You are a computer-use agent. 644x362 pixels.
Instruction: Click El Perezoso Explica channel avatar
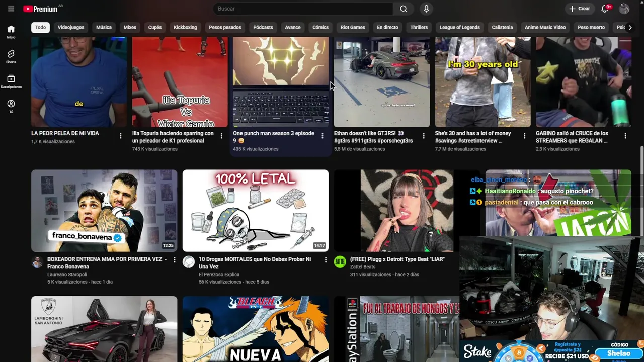pyautogui.click(x=189, y=262)
